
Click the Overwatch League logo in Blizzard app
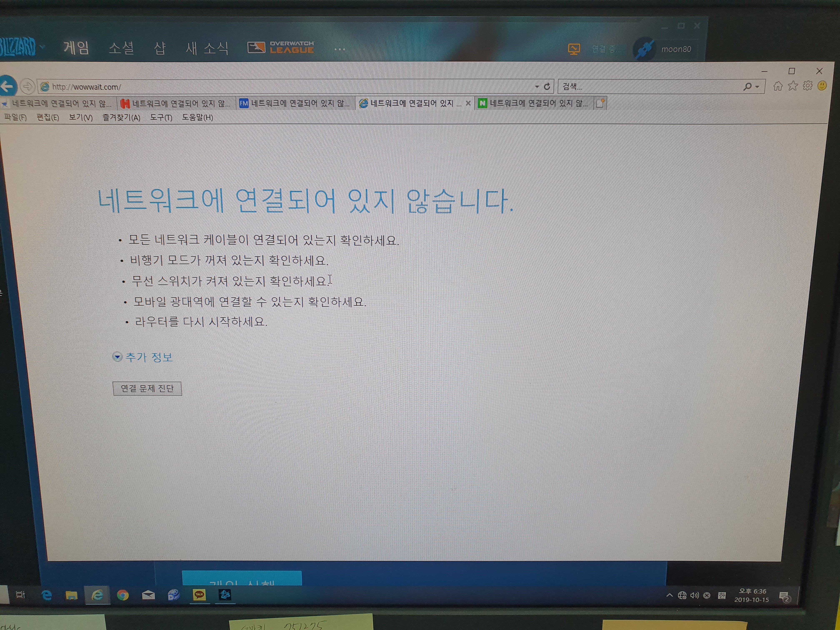(281, 47)
